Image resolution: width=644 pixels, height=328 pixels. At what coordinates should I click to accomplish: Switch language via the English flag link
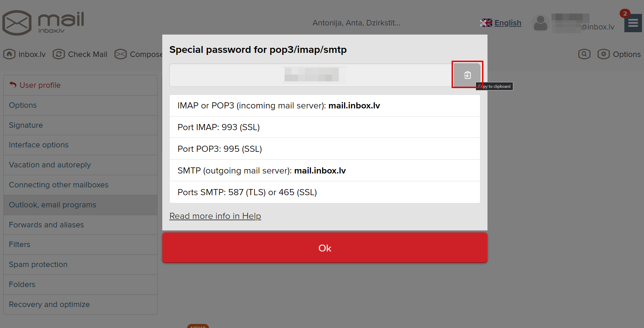point(501,23)
